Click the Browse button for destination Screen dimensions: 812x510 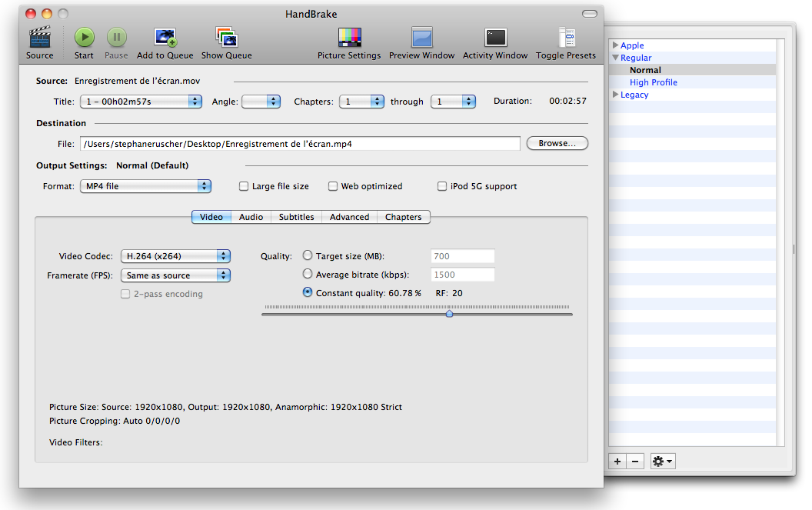[557, 143]
